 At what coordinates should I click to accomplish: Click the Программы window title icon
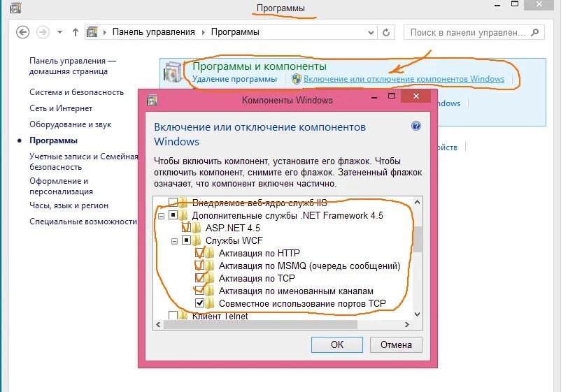pyautogui.click(x=15, y=8)
